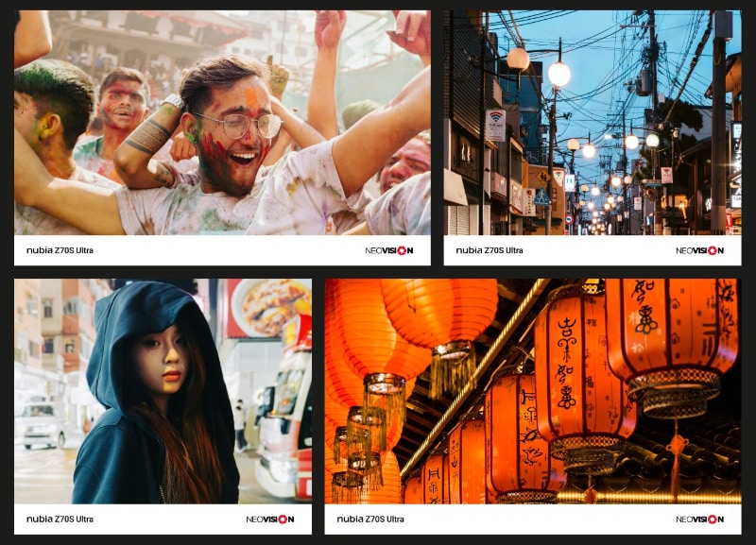The image size is (756, 545).
Task: Click NEOVISION logo under street lamps photo
Action: pyautogui.click(x=699, y=250)
